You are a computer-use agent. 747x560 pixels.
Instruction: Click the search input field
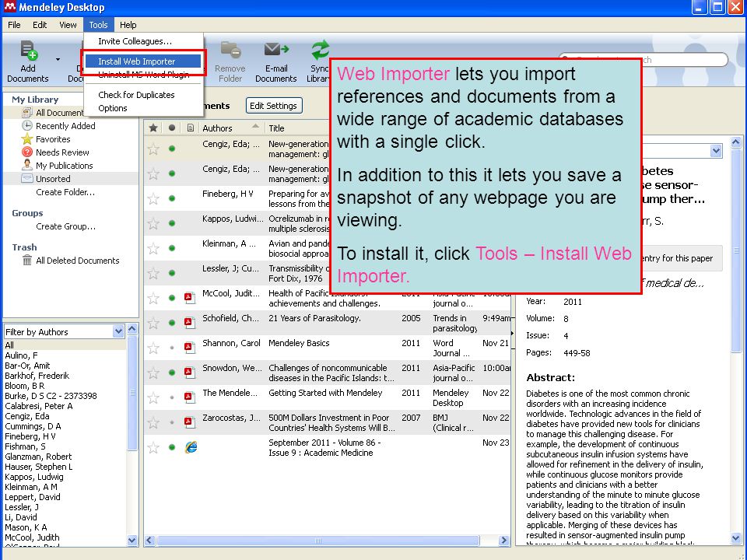(644, 60)
